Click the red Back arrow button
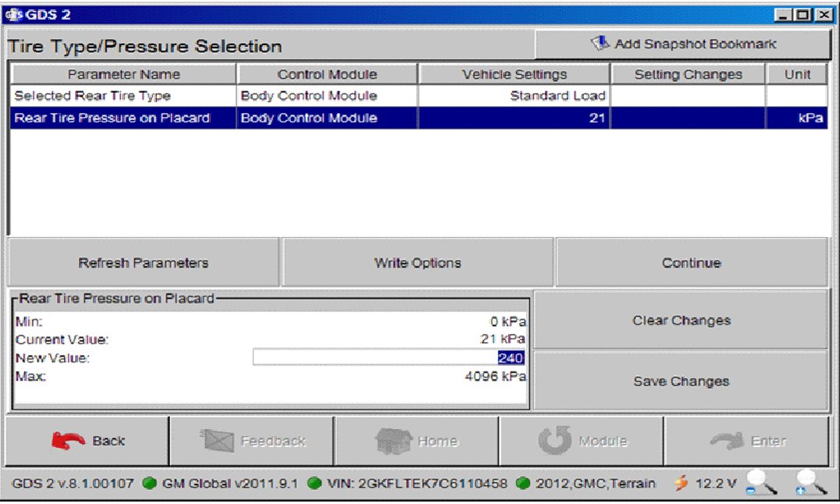 (87, 441)
